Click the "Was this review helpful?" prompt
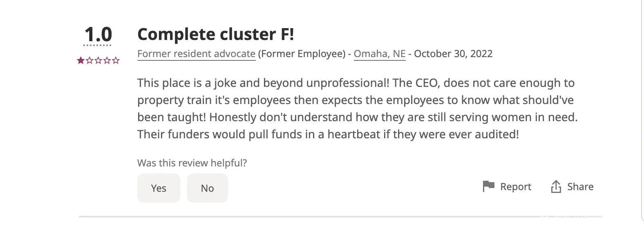This screenshot has height=226, width=644. coord(192,163)
